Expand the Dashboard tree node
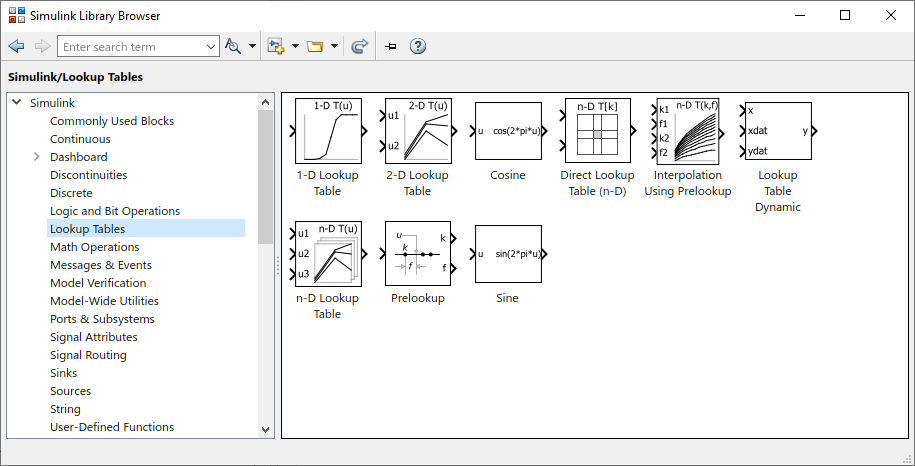This screenshot has height=466, width=915. (37, 157)
